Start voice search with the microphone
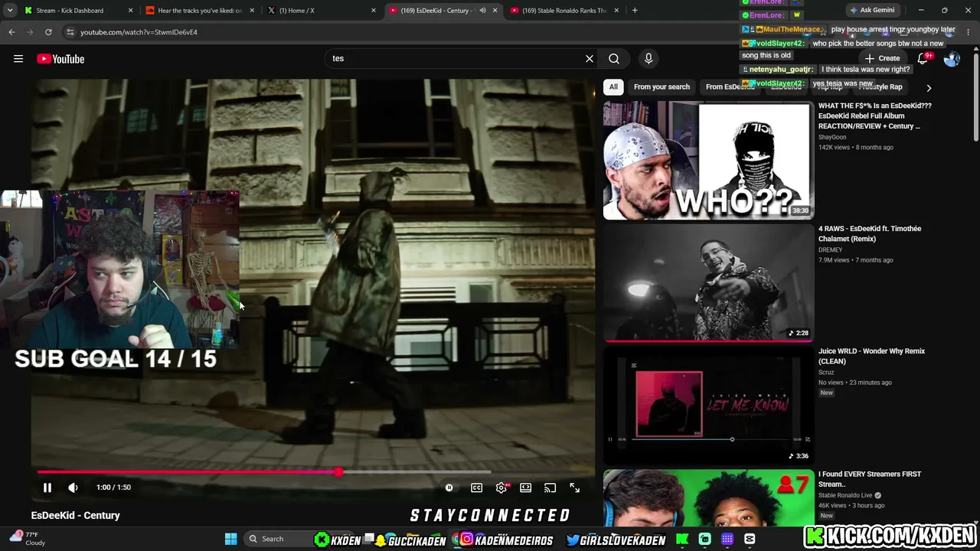 [648, 59]
